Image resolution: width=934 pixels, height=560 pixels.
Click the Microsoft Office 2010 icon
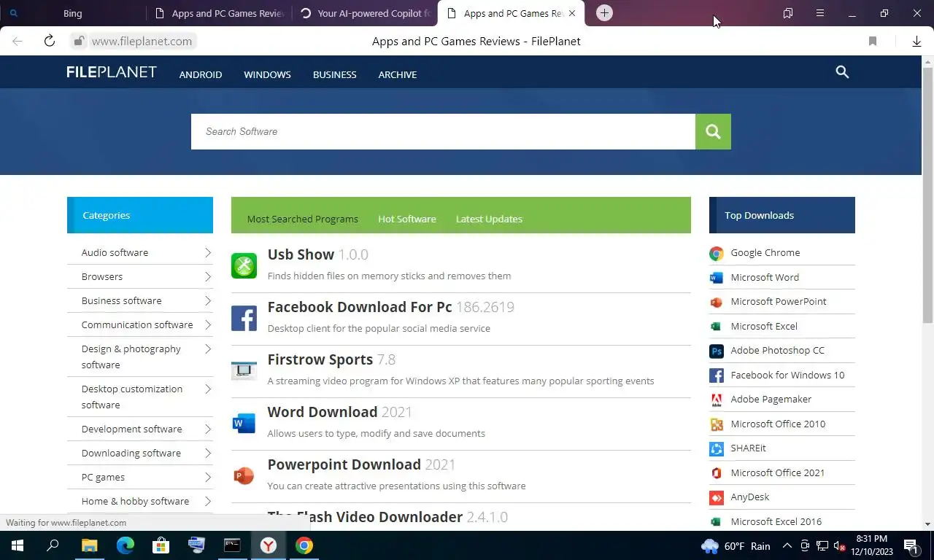717,424
